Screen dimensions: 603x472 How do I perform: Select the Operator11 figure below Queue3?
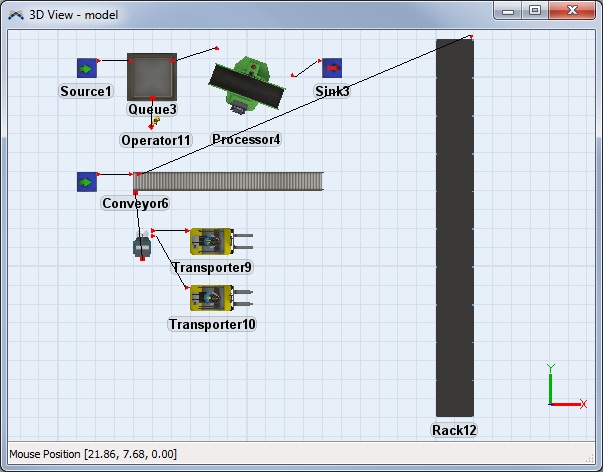coord(155,121)
